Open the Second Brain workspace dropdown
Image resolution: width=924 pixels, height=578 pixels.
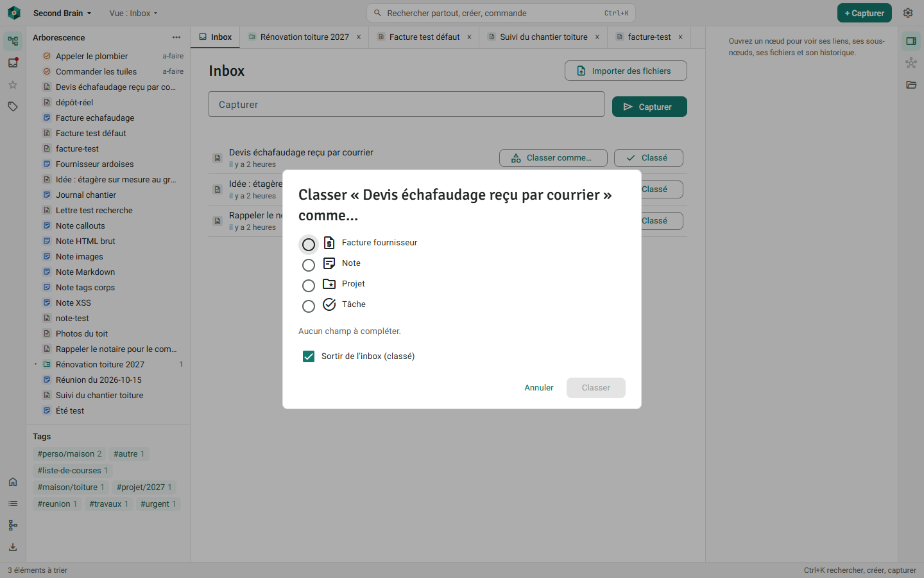(x=62, y=13)
